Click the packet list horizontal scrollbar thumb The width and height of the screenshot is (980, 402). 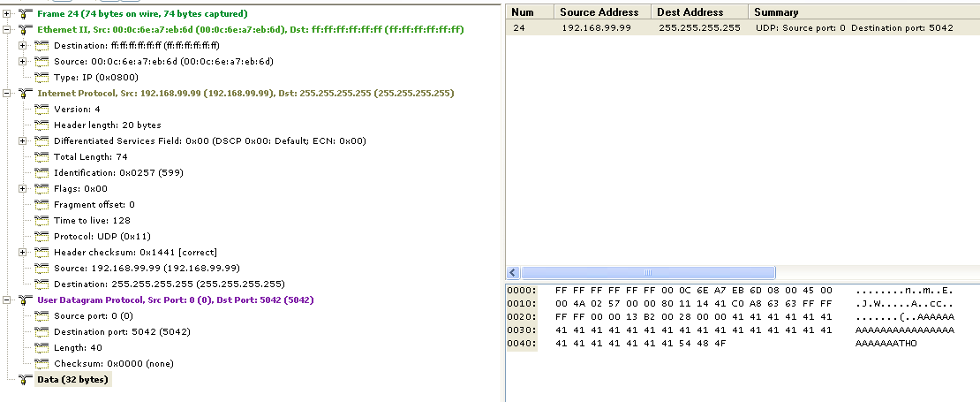coord(648,273)
